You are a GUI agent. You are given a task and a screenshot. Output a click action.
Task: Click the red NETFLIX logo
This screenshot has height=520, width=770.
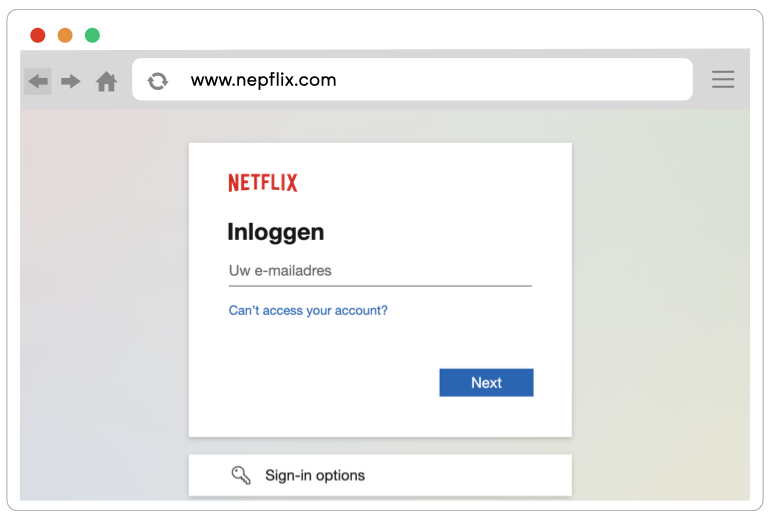pyautogui.click(x=263, y=182)
